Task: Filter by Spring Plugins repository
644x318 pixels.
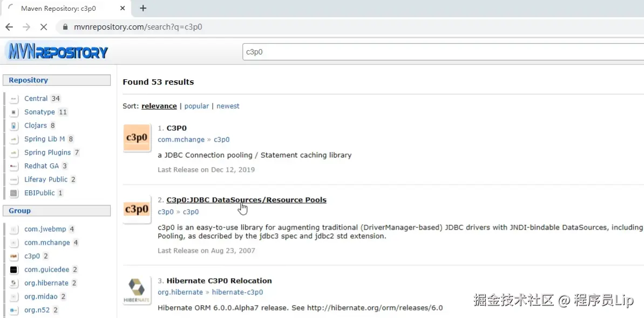Action: tap(48, 153)
